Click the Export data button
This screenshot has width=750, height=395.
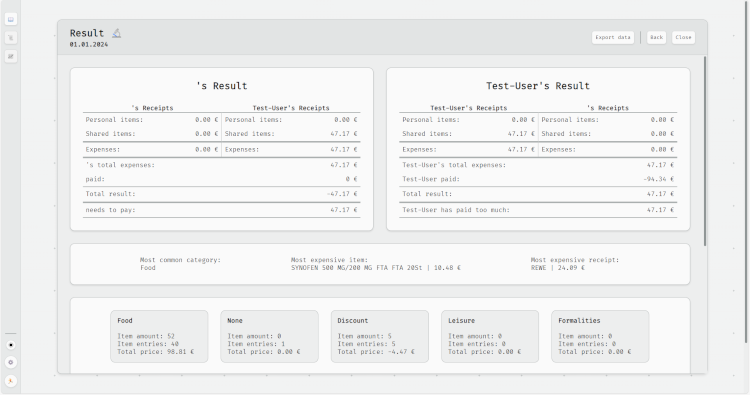click(x=613, y=37)
